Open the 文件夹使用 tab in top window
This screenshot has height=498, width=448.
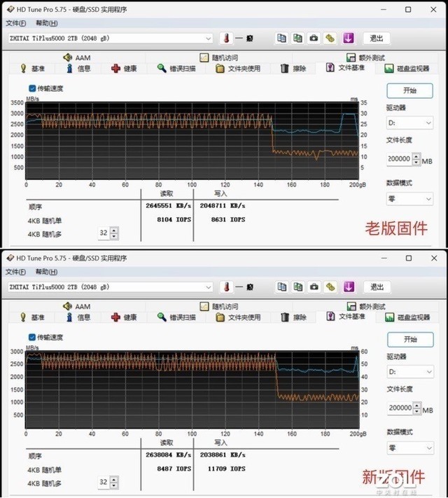(x=238, y=68)
